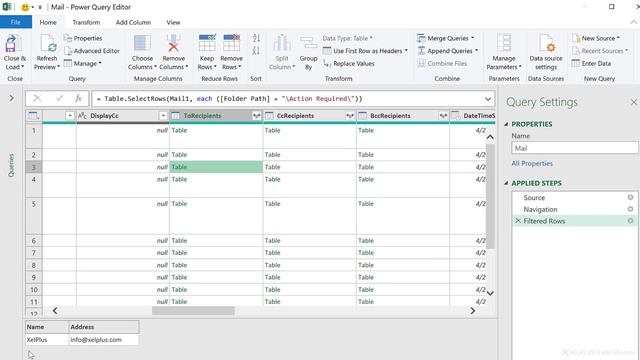The width and height of the screenshot is (640, 360).
Task: Open the smiley feedback icon
Action: coord(25,7)
